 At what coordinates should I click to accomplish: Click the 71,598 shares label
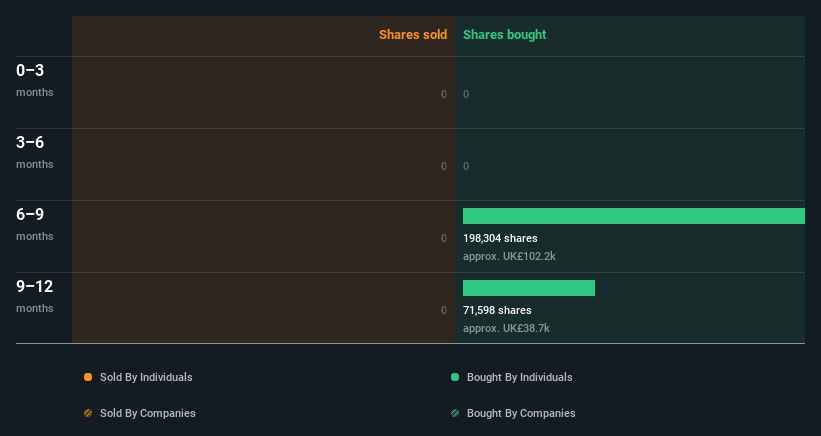pyautogui.click(x=497, y=310)
